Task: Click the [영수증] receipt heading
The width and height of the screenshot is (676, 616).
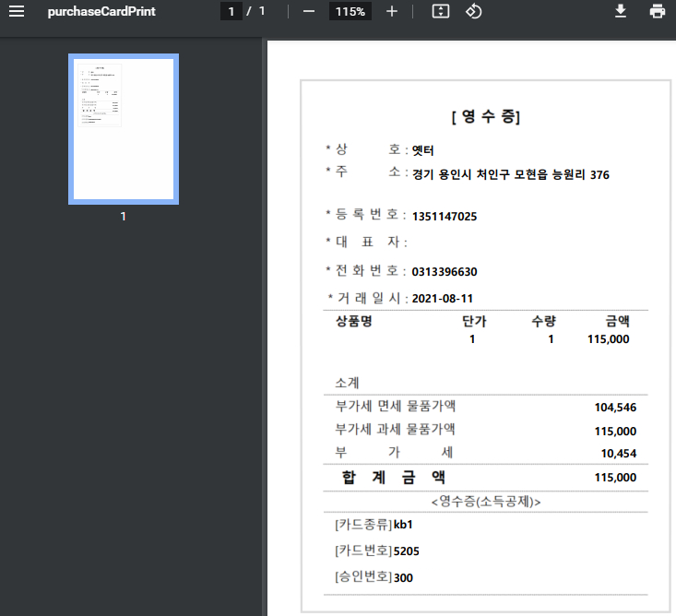Action: tap(486, 117)
